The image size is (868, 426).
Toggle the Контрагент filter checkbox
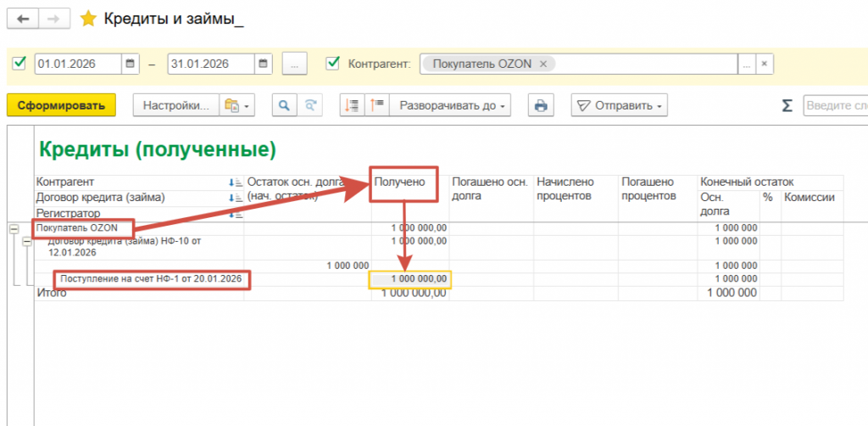point(333,64)
